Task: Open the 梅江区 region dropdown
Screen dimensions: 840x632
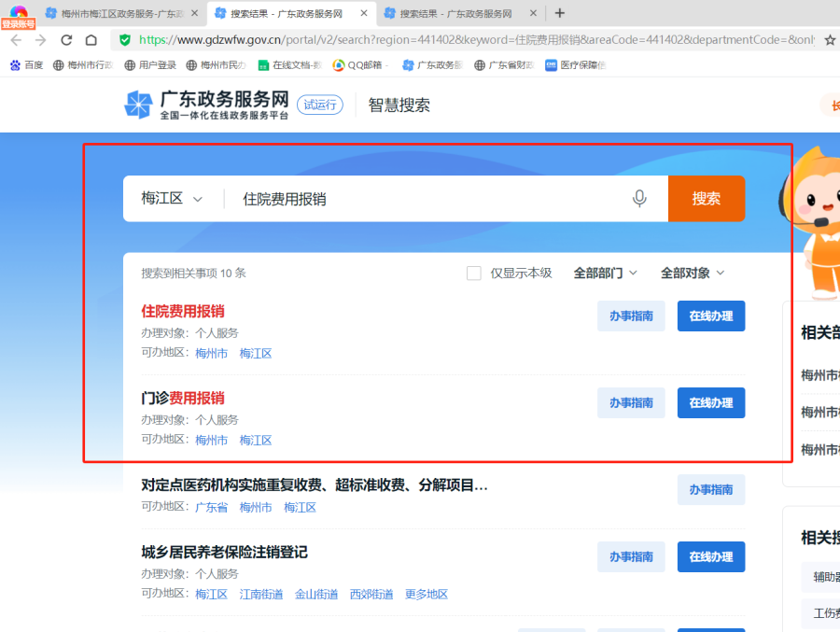Action: tap(172, 198)
